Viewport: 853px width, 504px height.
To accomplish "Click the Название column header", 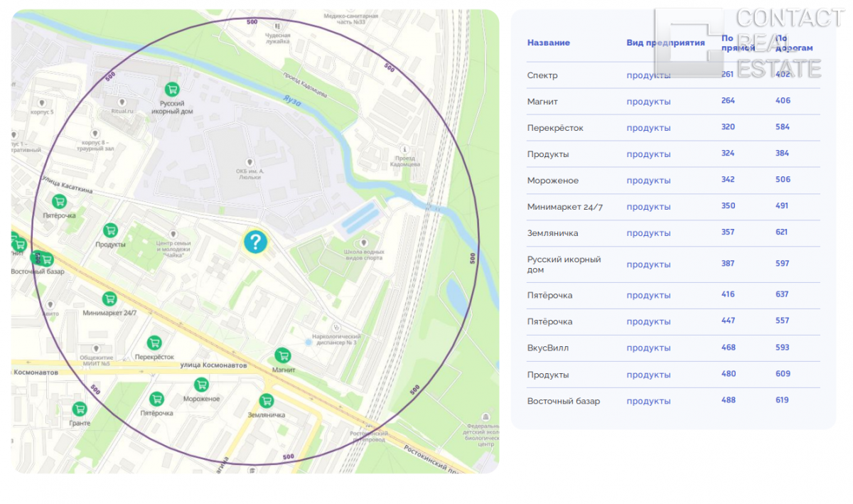I will (x=548, y=43).
